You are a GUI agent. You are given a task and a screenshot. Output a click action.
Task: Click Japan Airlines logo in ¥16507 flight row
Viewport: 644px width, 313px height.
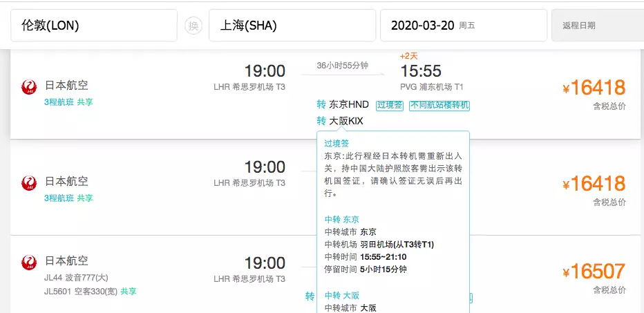coord(29,262)
